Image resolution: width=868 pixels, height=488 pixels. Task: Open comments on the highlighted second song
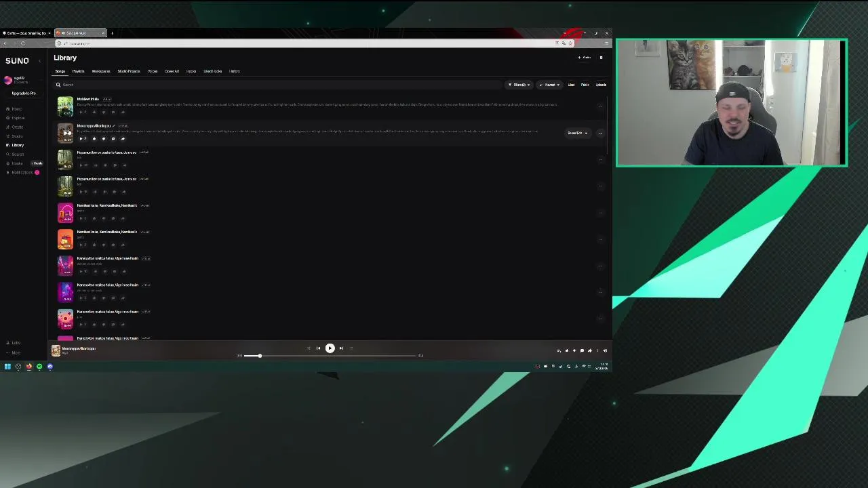[x=113, y=139]
